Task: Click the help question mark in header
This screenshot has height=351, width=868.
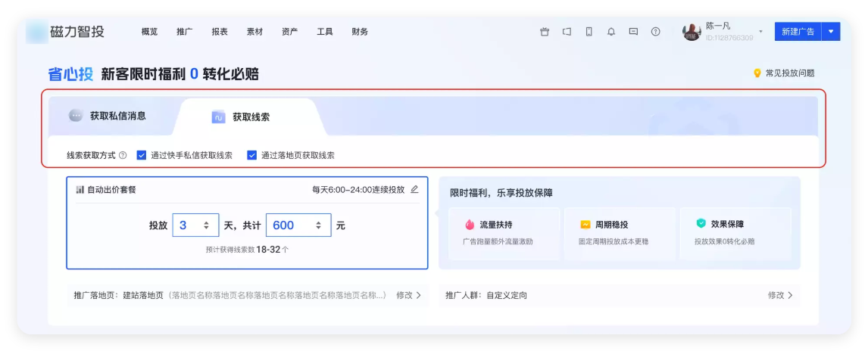Action: click(x=655, y=32)
